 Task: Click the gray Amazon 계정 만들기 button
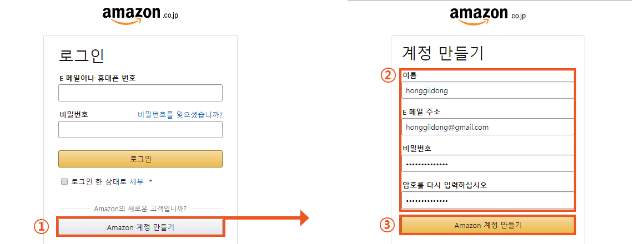click(140, 227)
